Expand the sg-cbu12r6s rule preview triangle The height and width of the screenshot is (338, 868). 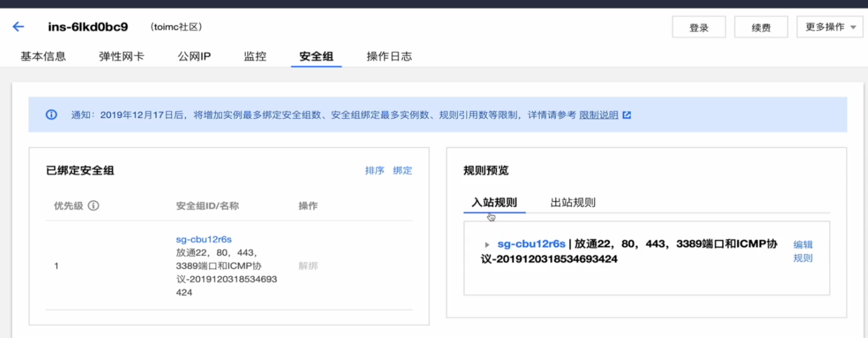487,244
